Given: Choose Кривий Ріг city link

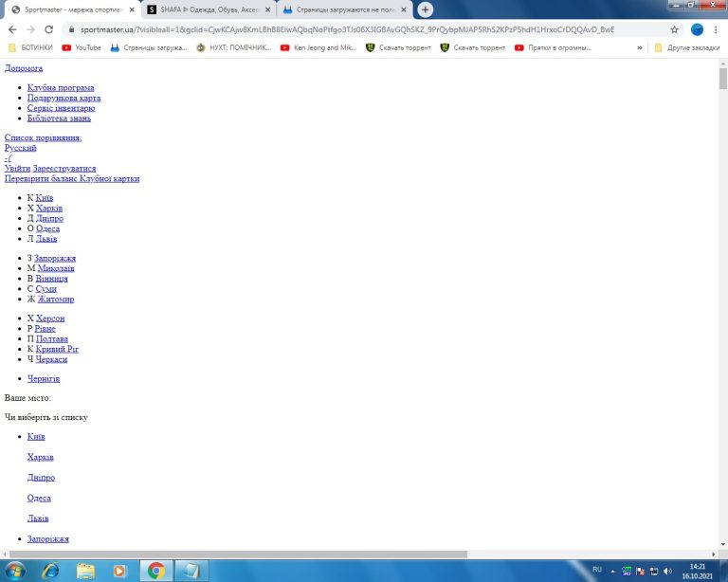Looking at the screenshot, I should tap(57, 349).
